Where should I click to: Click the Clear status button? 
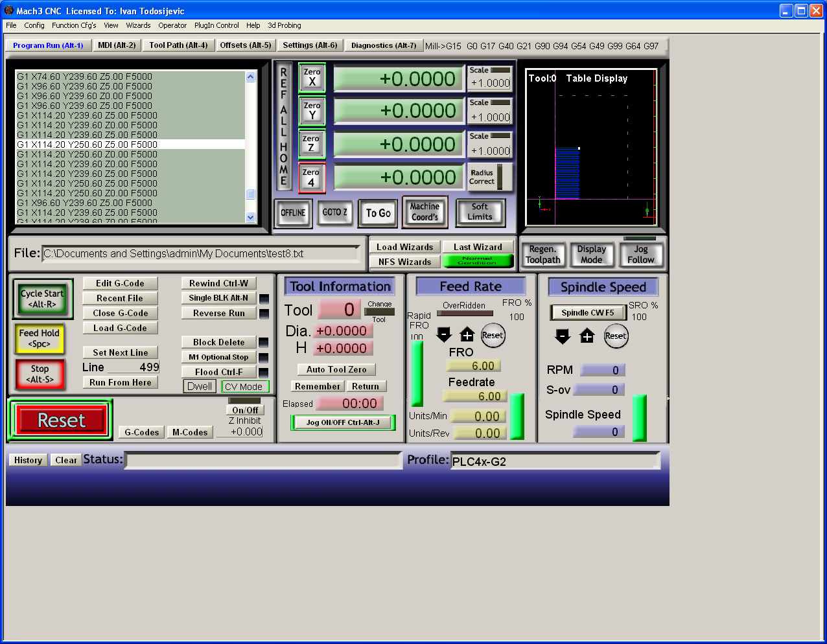click(x=66, y=460)
